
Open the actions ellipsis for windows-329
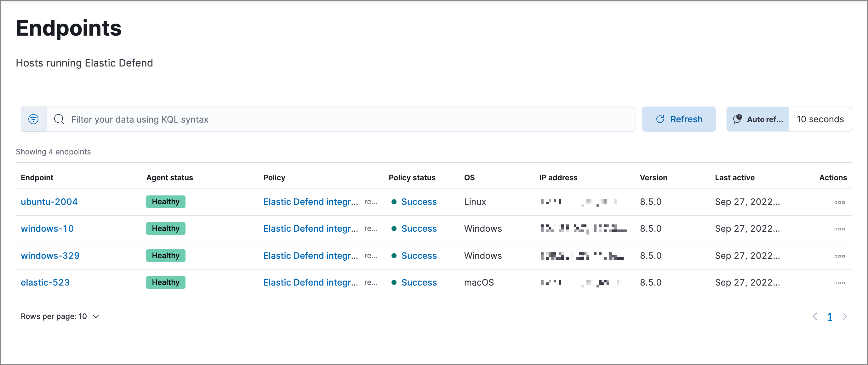840,256
